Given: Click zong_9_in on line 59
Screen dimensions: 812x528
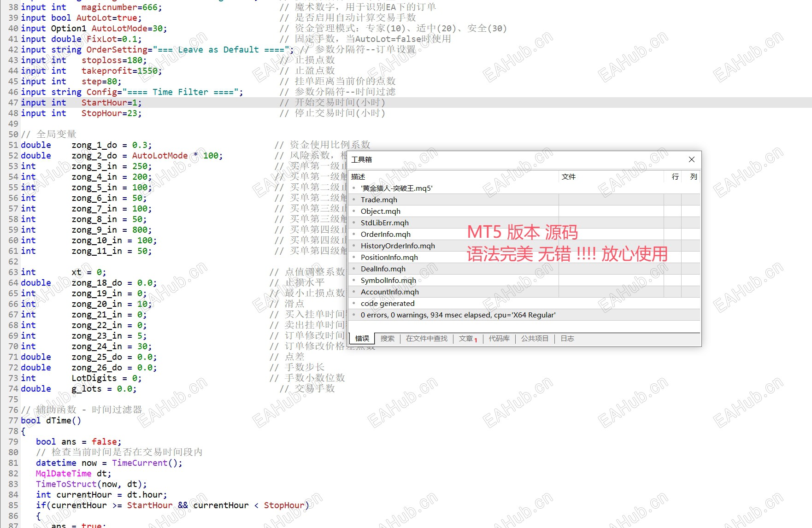Looking at the screenshot, I should [x=94, y=230].
